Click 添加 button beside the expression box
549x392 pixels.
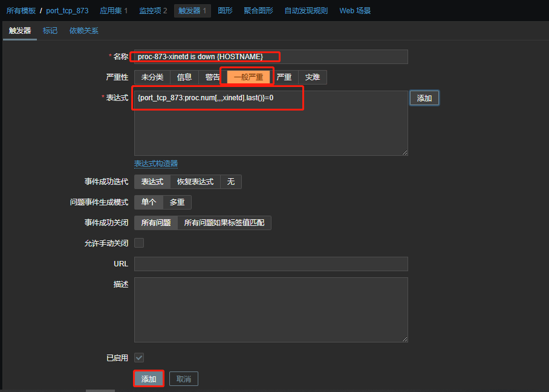tap(424, 98)
